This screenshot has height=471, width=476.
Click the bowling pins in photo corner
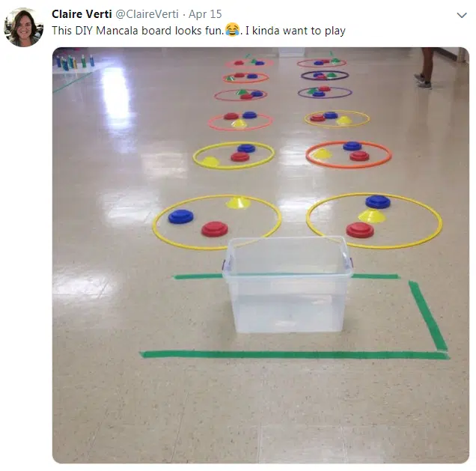tap(75, 62)
